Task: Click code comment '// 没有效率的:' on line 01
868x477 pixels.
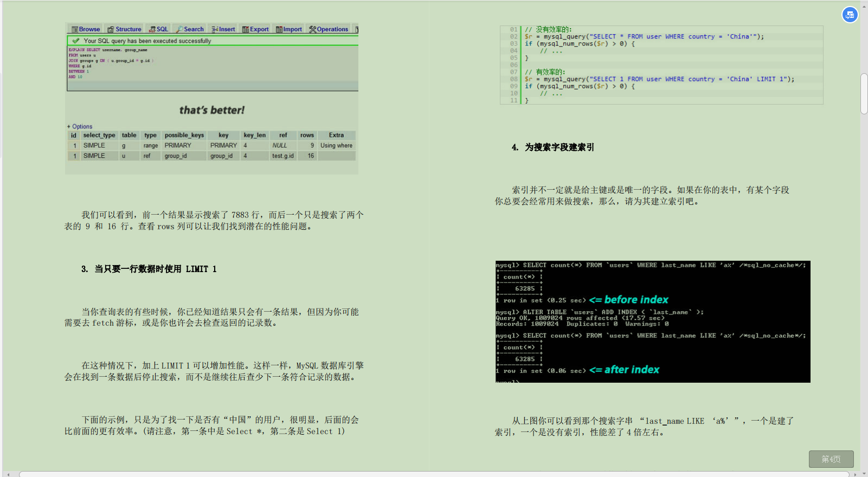Action: 548,29
